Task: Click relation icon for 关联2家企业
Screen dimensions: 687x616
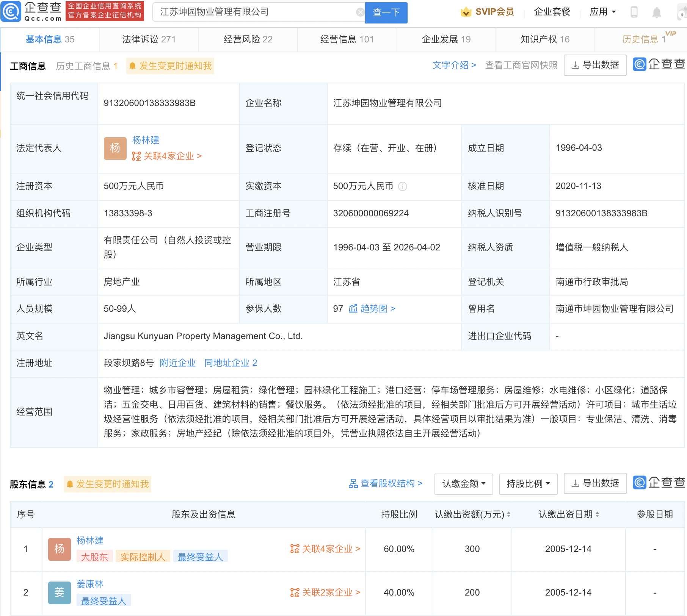Action: [295, 593]
